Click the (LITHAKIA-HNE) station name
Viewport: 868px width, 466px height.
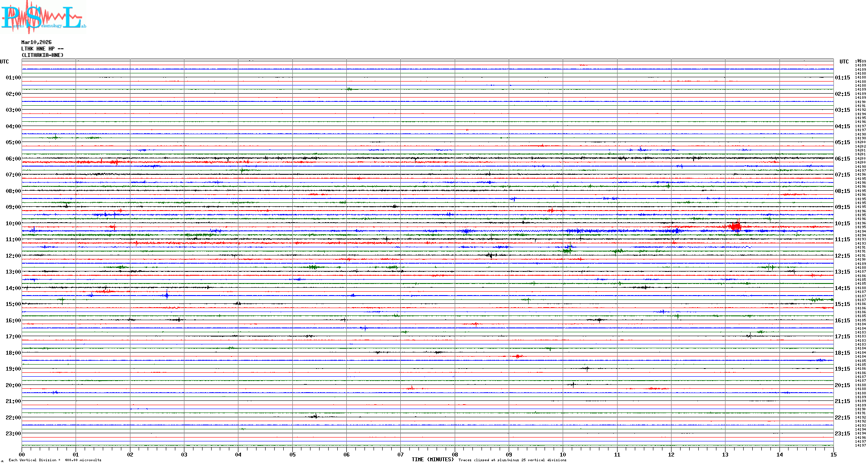pyautogui.click(x=42, y=55)
